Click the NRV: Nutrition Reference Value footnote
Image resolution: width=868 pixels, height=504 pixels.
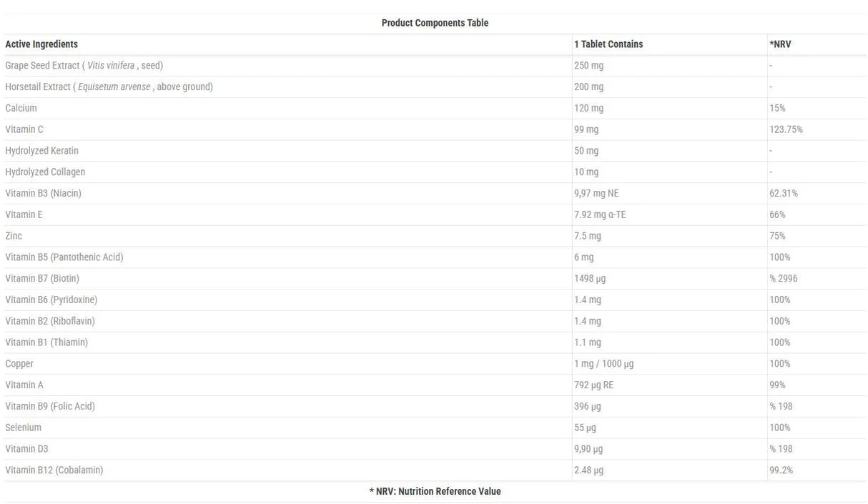435,492
